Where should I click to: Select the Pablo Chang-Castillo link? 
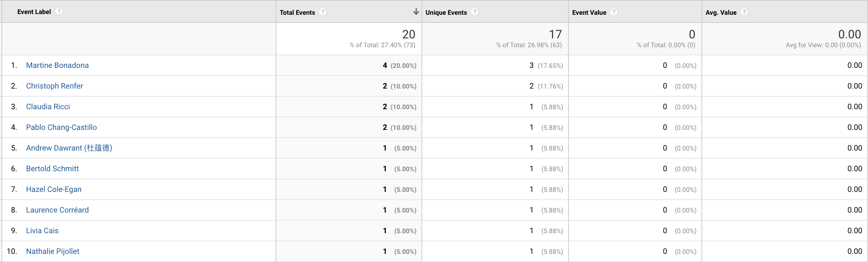[62, 127]
